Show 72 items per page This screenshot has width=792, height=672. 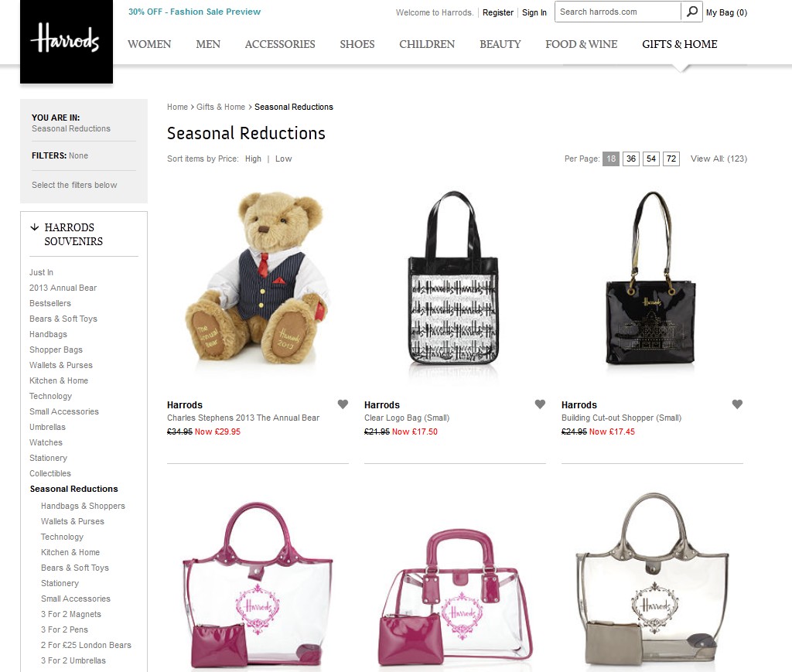671,159
